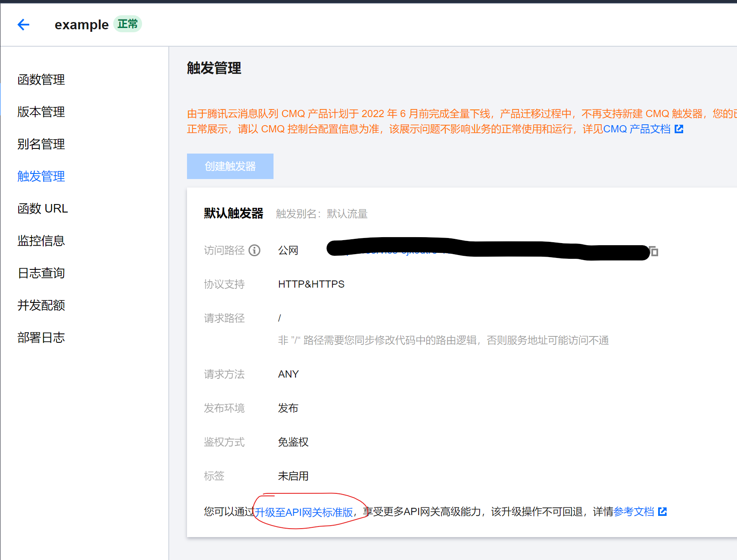Open the 函数 URL page
The width and height of the screenshot is (737, 560).
(42, 208)
